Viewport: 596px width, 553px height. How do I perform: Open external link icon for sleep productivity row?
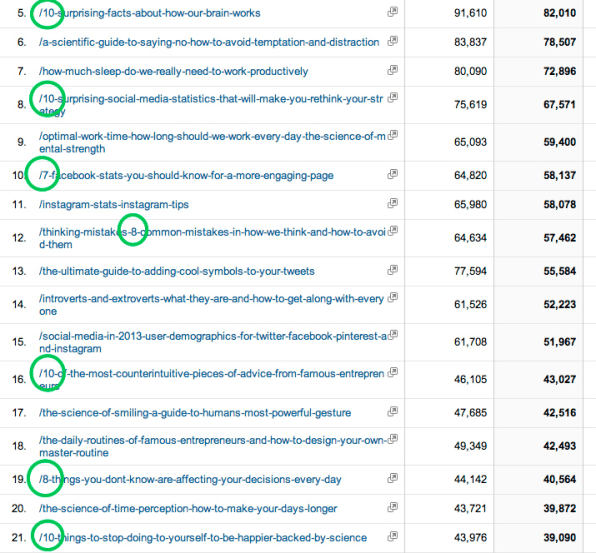(393, 70)
